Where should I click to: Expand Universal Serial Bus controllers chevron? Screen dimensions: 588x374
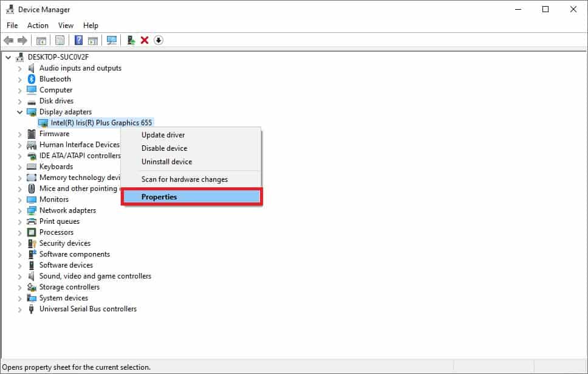point(19,309)
